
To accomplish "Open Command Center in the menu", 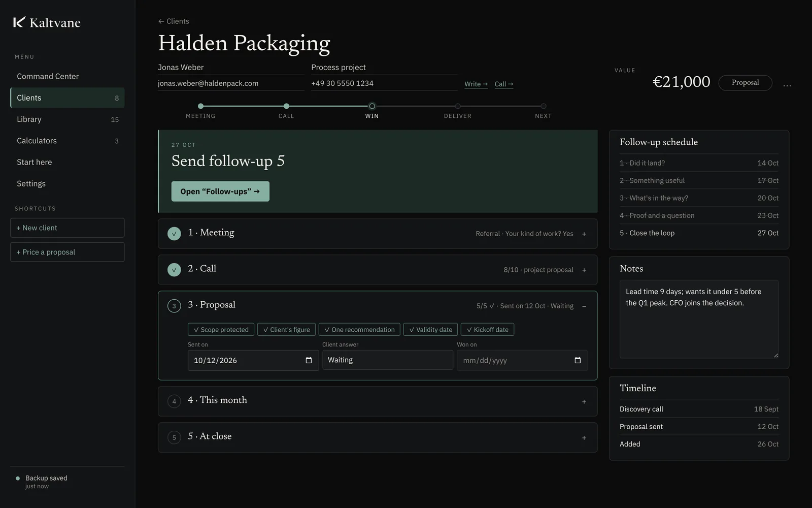I will pos(67,76).
